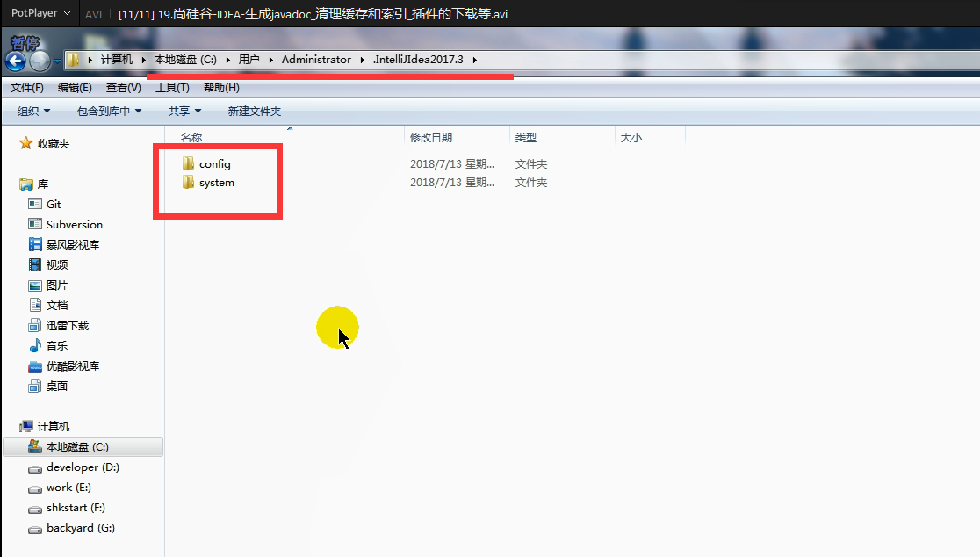This screenshot has width=980, height=557.
Task: Sort by the 名称 column header
Action: tap(191, 138)
